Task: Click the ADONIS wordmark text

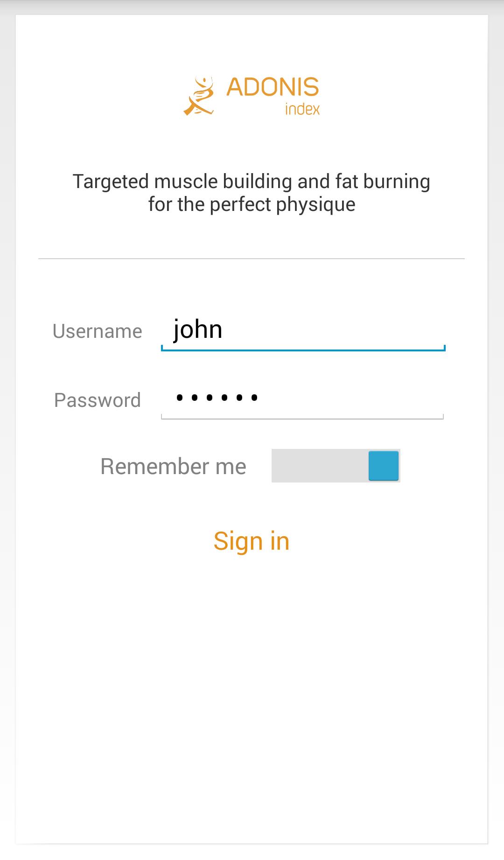Action: pyautogui.click(x=273, y=87)
